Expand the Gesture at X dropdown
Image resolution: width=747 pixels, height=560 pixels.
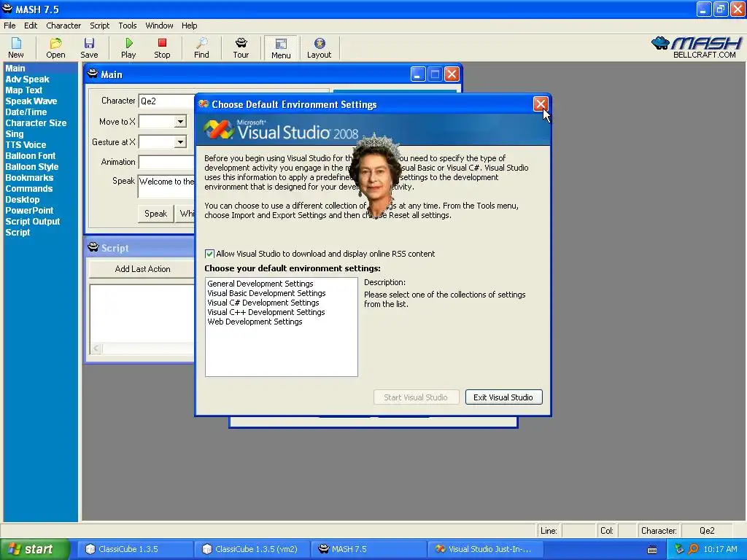pos(180,142)
